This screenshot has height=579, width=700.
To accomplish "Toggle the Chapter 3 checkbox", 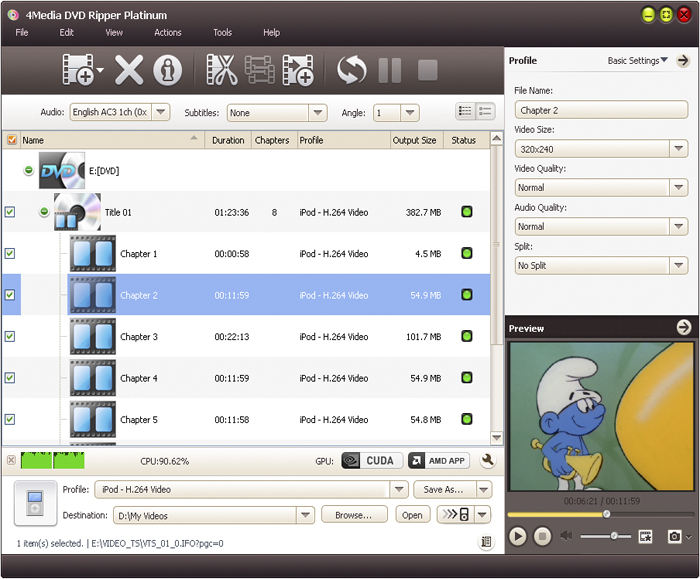I will coord(10,337).
